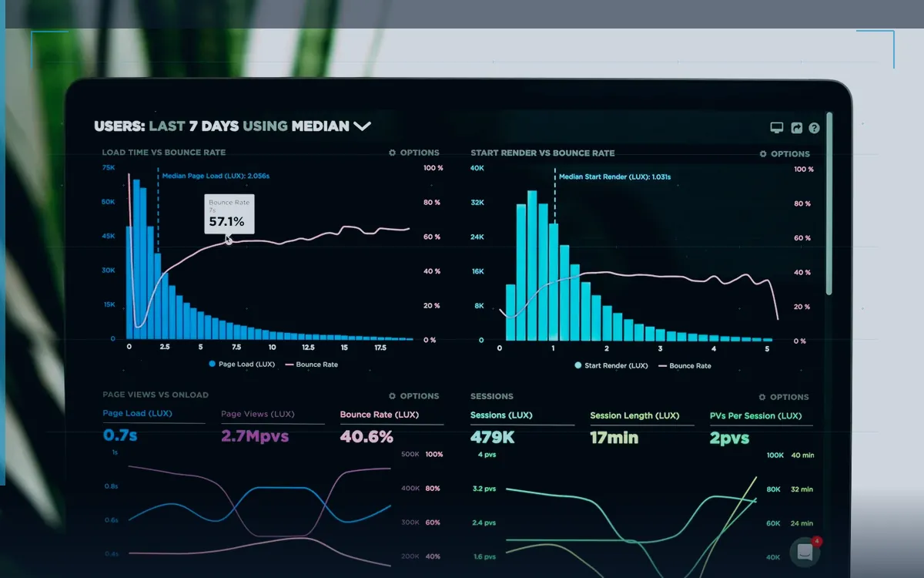
Task: Click the 'SESSIONS' panel title
Action: [492, 396]
